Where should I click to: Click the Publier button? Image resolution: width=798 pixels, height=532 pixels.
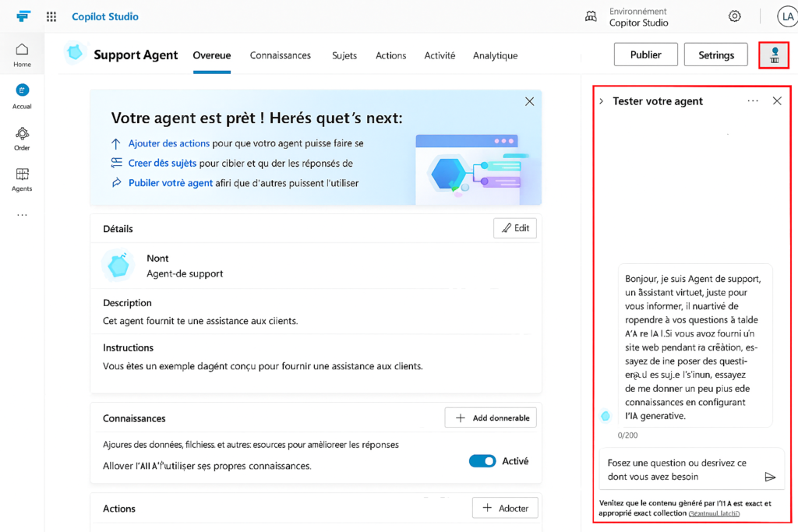coord(645,55)
